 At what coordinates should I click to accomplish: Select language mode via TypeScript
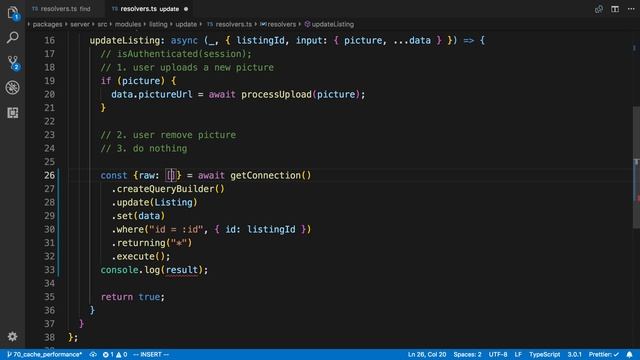tap(544, 354)
